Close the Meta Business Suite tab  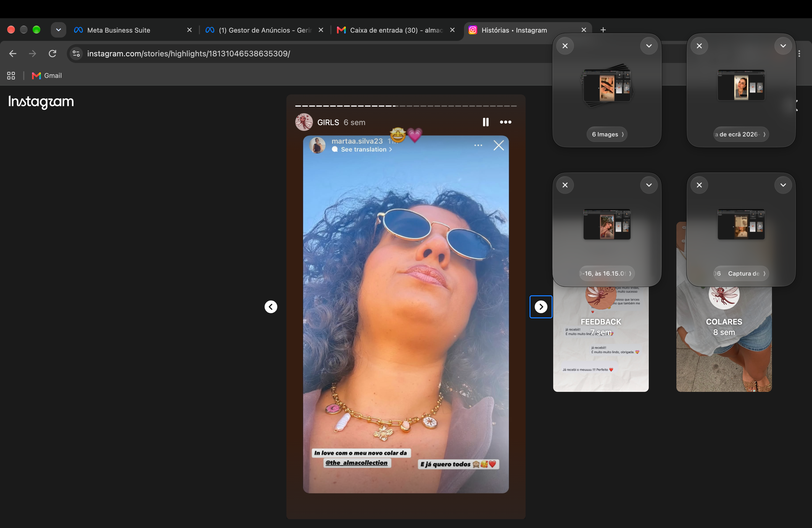point(189,30)
